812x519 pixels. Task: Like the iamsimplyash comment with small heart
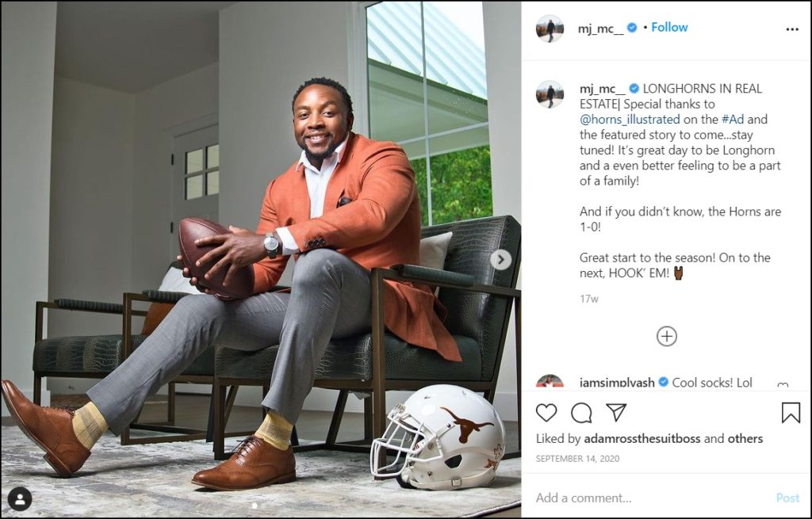coord(783,385)
